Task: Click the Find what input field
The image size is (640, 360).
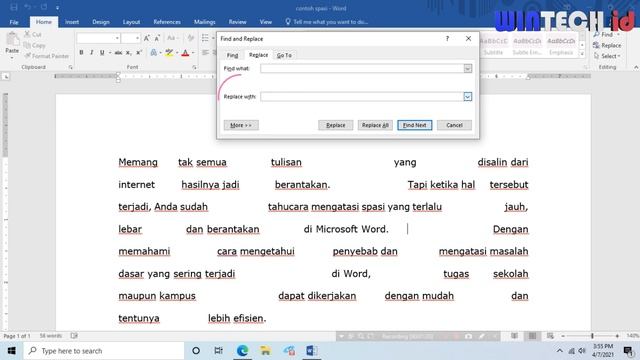Action: click(x=362, y=69)
